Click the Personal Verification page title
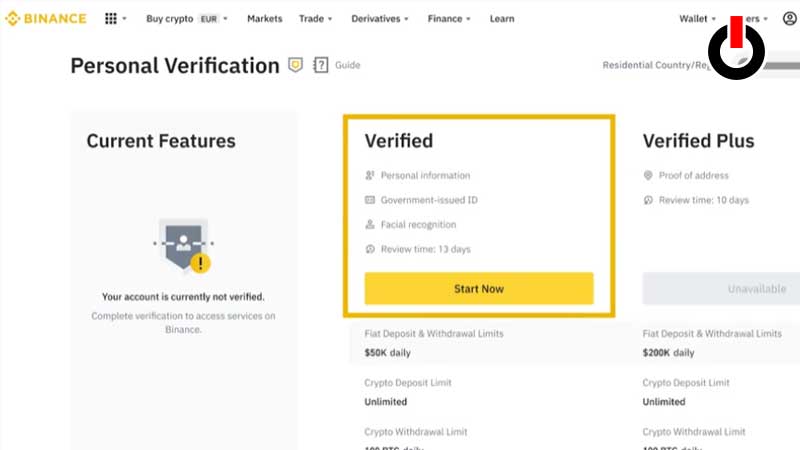The height and width of the screenshot is (450, 800). point(175,66)
